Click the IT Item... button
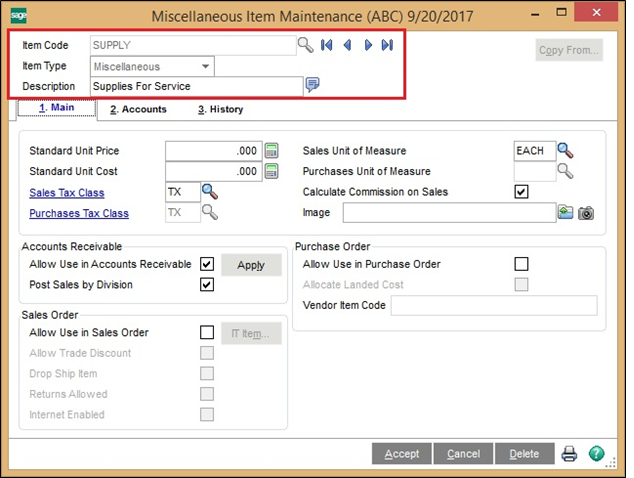Viewport: 634px width, 478px height. click(251, 334)
